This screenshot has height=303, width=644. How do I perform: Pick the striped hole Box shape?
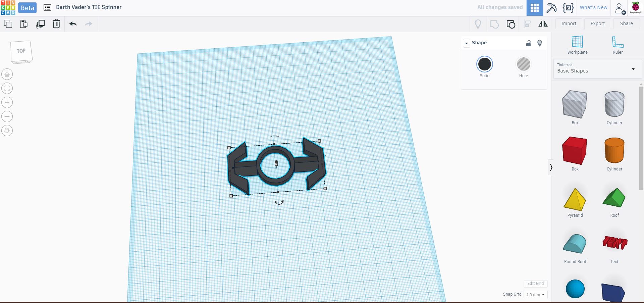[x=575, y=104]
